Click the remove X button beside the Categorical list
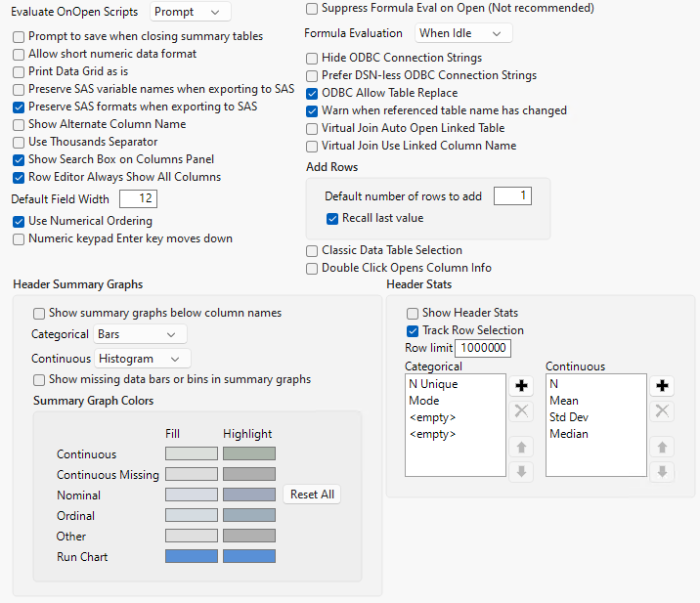The width and height of the screenshot is (700, 603). (521, 410)
